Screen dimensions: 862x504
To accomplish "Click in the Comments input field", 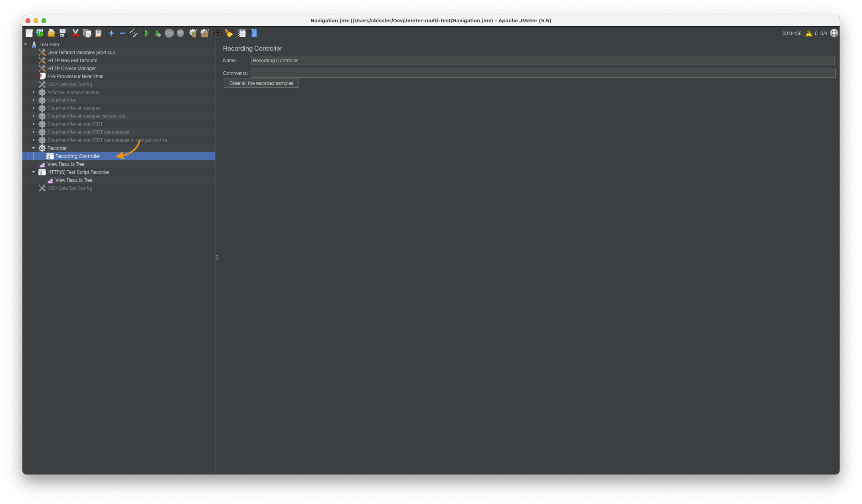I will click(x=542, y=73).
